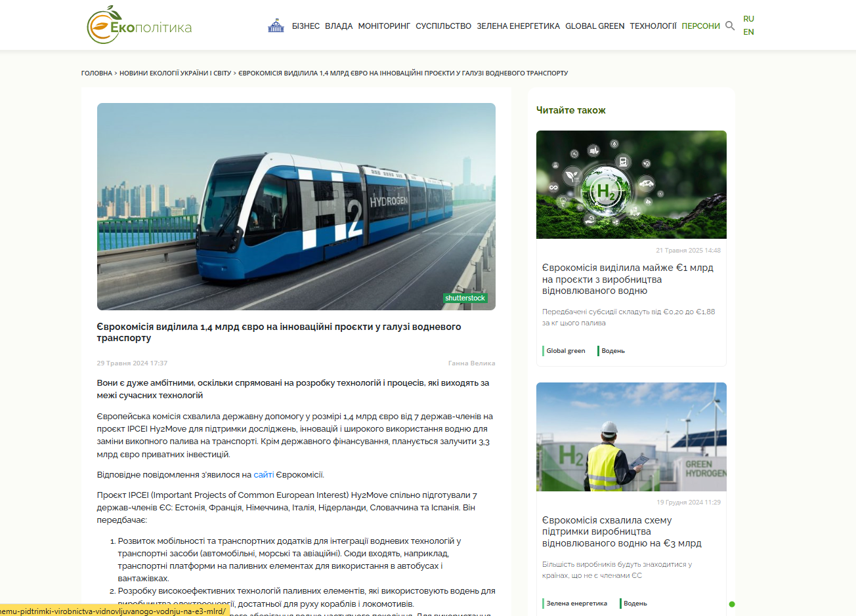Screen dimensions: 856x616
Task: Select the Global green tag
Action: (x=565, y=351)
